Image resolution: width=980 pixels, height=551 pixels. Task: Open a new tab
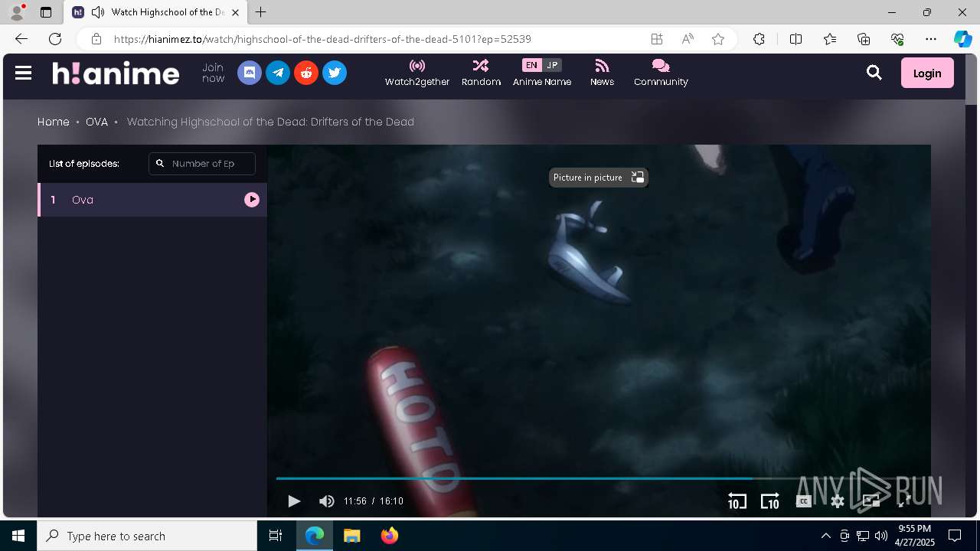point(261,12)
